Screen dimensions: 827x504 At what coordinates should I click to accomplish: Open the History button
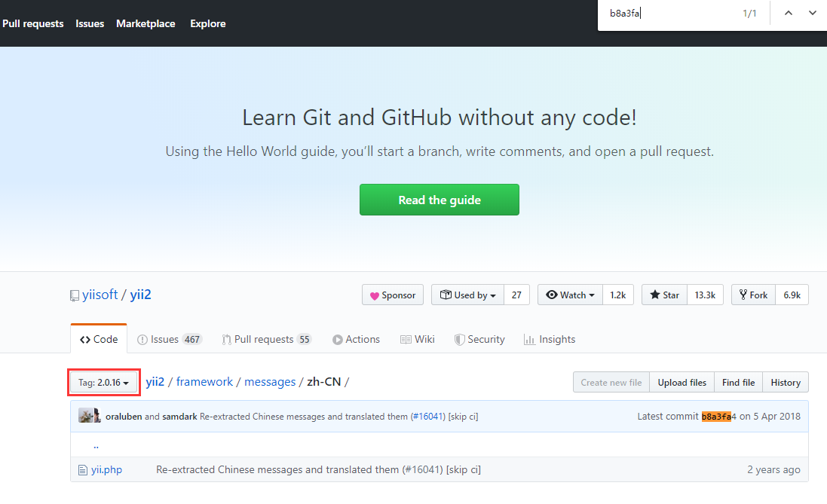(786, 382)
